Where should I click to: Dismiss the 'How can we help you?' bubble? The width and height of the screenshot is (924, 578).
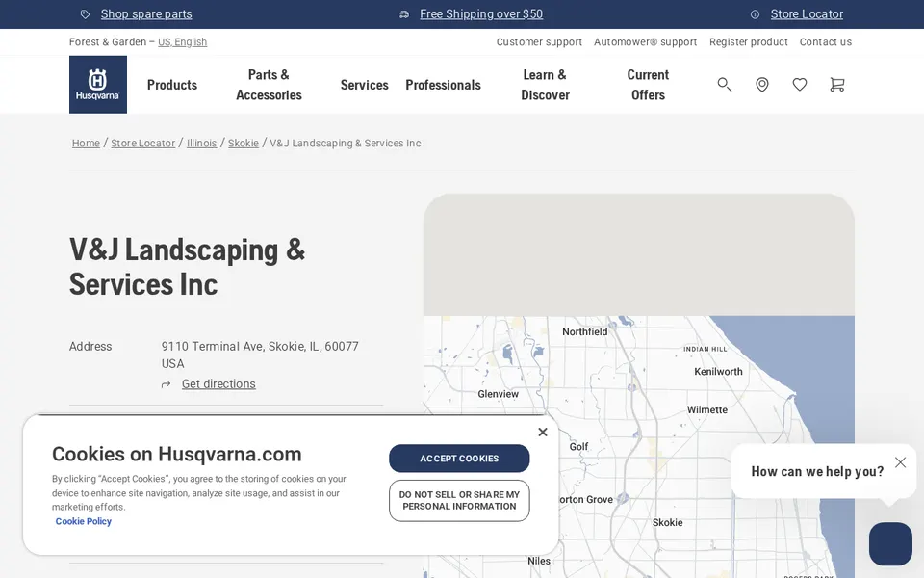coord(901,462)
